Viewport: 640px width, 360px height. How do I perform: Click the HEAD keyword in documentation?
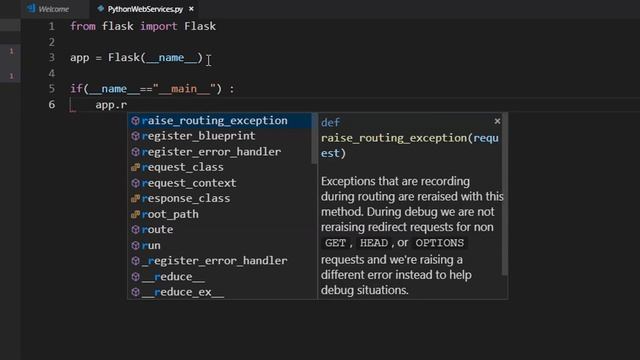point(374,243)
